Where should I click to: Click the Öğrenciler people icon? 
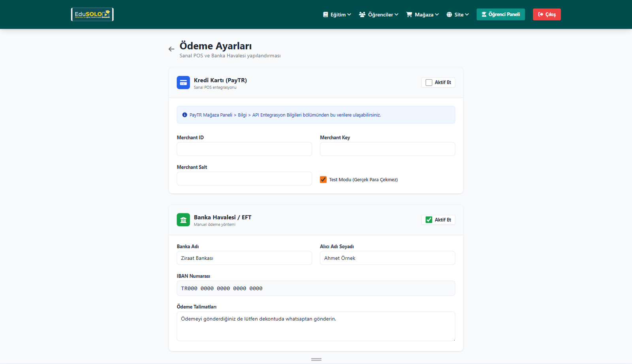coord(362,15)
